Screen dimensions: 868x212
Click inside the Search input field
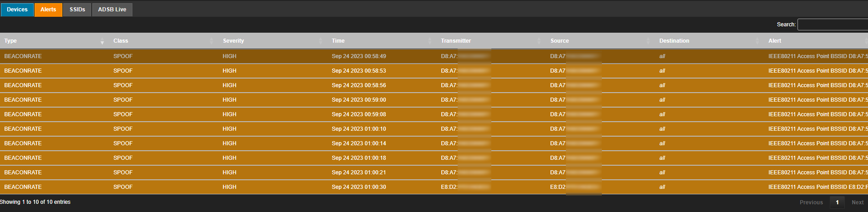833,25
